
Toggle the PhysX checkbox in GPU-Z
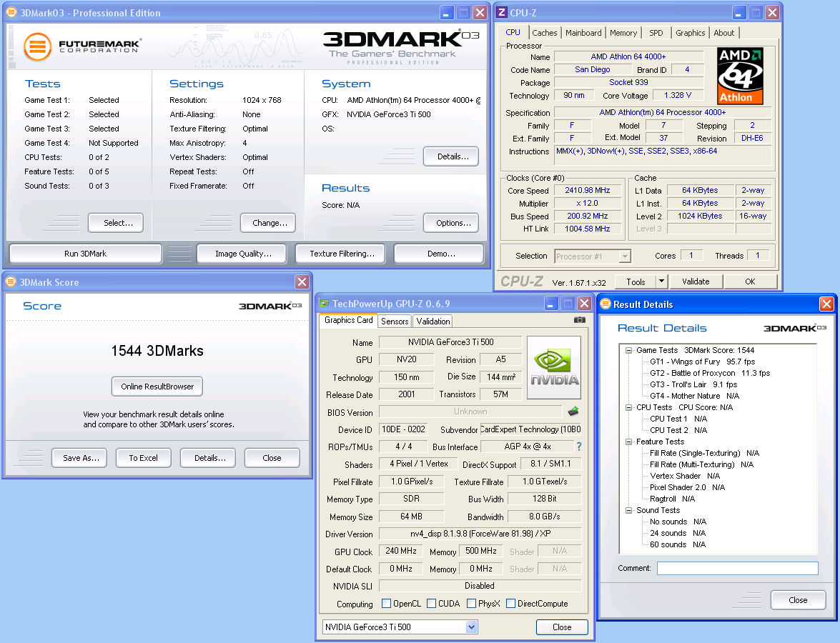tap(471, 604)
